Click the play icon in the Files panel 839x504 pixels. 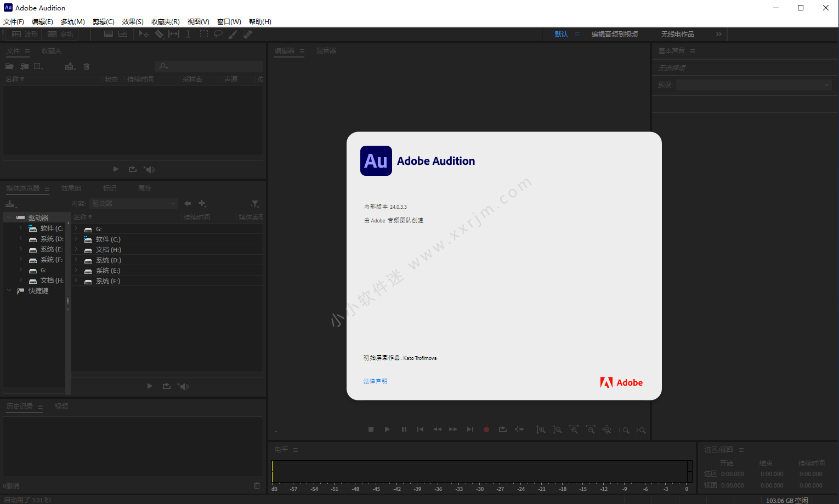(x=116, y=169)
